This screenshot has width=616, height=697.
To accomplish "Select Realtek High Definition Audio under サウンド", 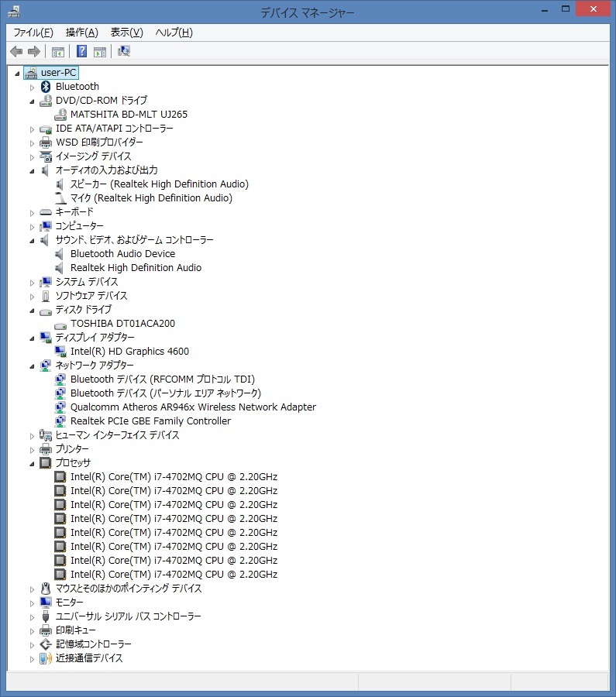I will coord(136,268).
